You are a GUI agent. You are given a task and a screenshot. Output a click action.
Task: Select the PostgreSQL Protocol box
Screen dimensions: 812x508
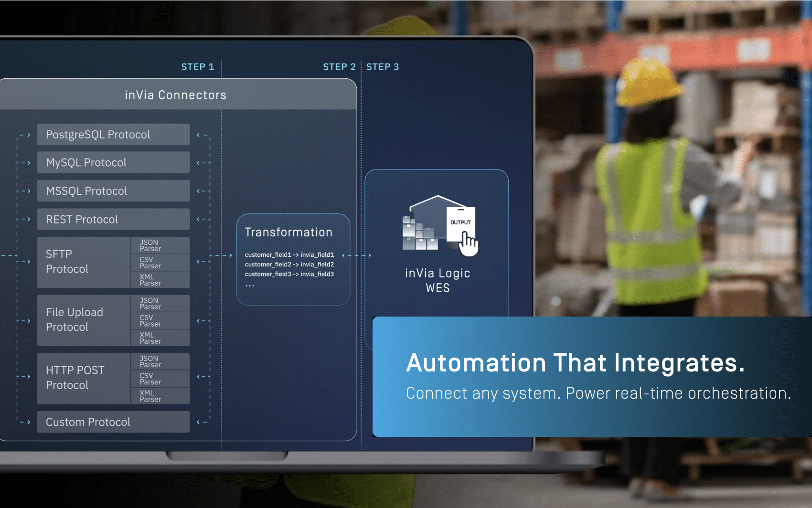pos(113,135)
